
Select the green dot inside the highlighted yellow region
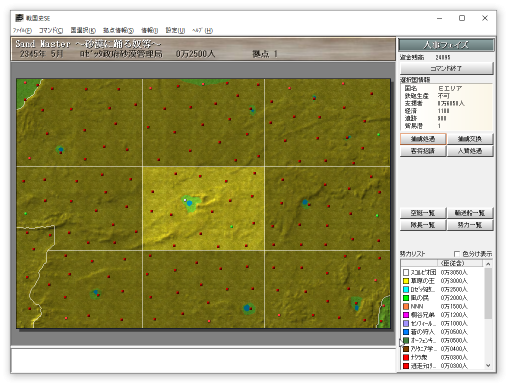pos(232,227)
